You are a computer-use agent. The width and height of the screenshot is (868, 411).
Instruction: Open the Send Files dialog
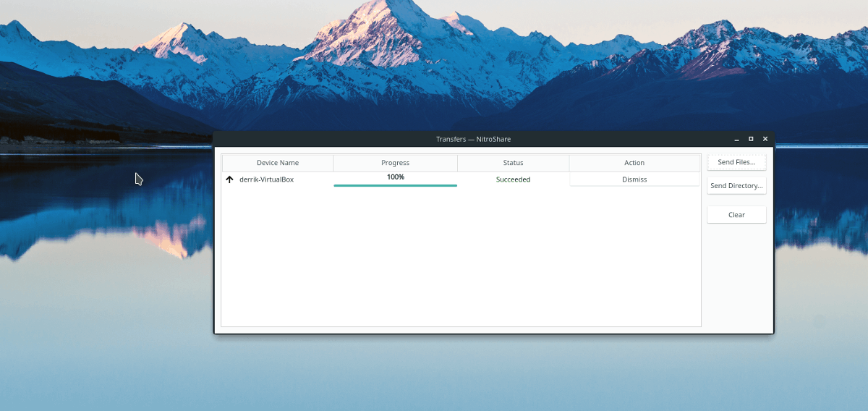(736, 162)
